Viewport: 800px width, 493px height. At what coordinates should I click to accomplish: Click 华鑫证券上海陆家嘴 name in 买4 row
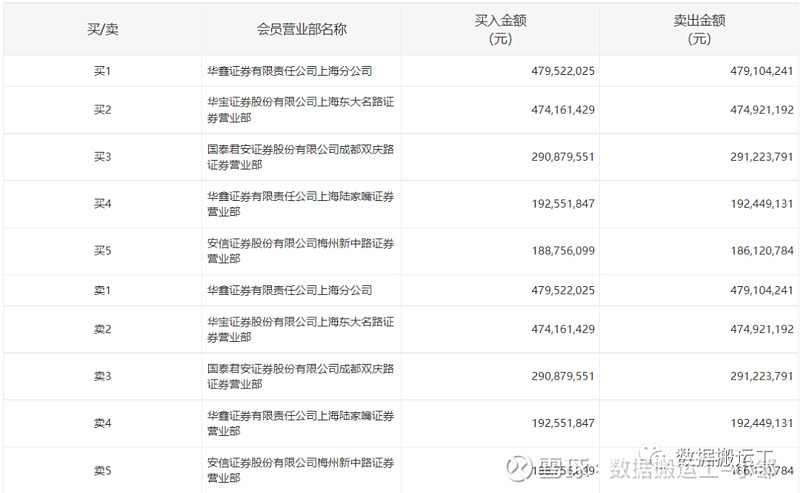pyautogui.click(x=301, y=204)
